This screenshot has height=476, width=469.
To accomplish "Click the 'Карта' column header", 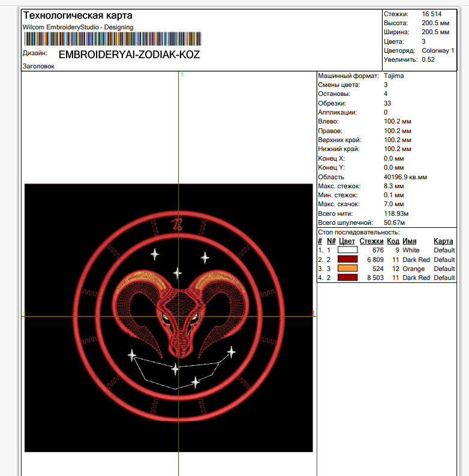I will [443, 241].
